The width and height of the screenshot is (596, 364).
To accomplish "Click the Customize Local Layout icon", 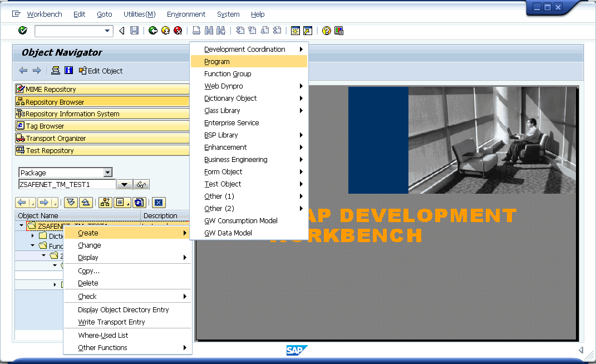I will [339, 31].
